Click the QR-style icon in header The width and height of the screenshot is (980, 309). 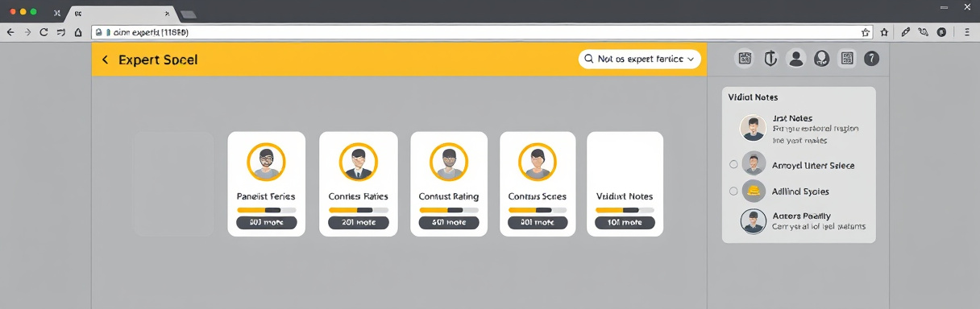(x=846, y=58)
